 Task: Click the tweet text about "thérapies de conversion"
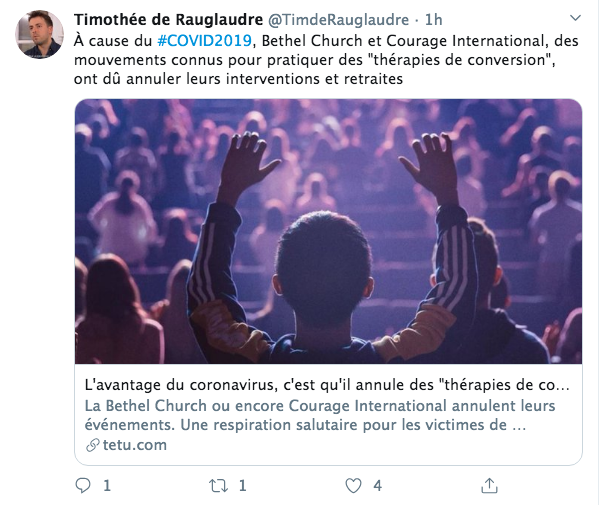(326, 60)
